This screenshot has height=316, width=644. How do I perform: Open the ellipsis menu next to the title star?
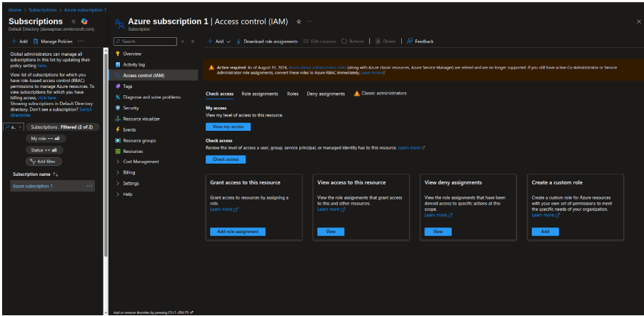pyautogui.click(x=310, y=21)
